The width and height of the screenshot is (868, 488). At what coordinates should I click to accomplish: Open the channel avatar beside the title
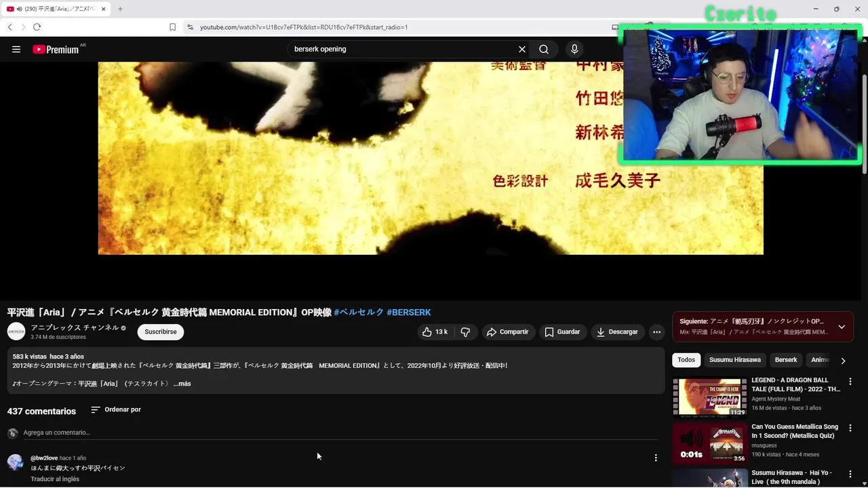16,331
